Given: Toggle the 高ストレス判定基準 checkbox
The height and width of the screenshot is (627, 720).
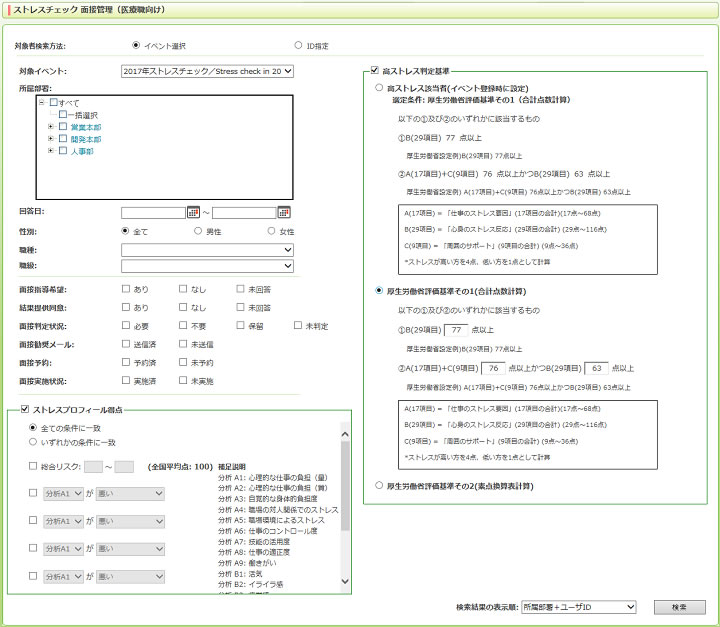Looking at the screenshot, I should pos(374,70).
